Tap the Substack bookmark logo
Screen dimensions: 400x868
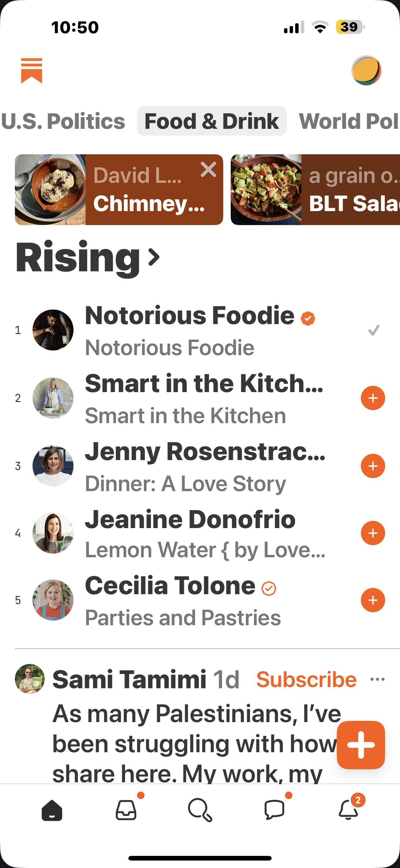click(31, 70)
